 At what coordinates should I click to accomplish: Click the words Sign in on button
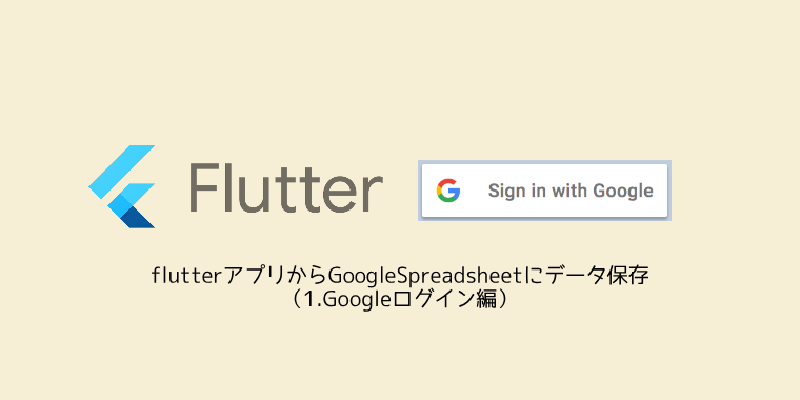coord(520,190)
